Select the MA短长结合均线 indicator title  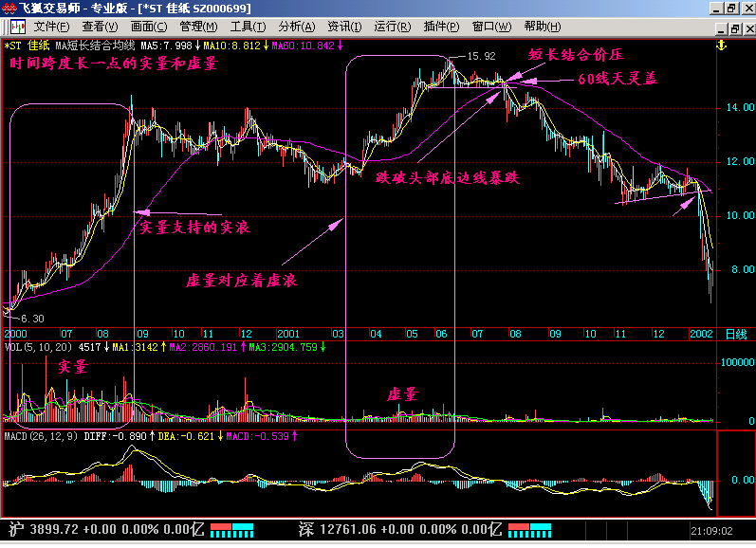click(95, 45)
